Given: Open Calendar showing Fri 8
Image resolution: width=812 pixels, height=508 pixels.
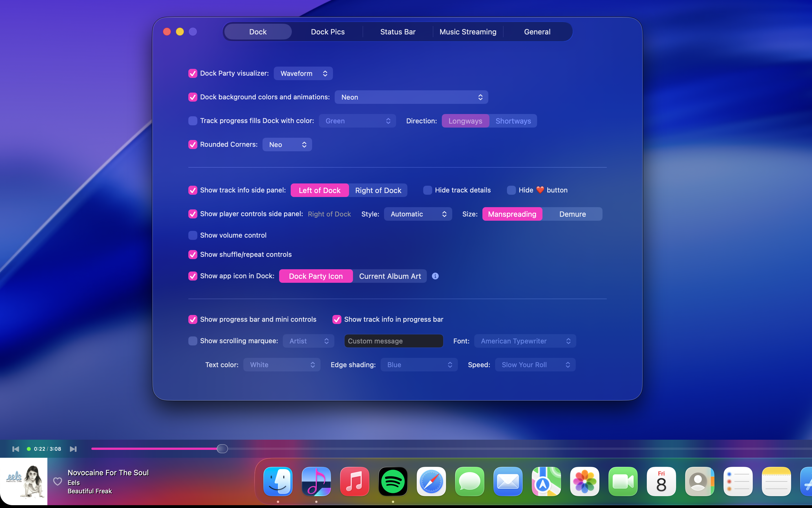Looking at the screenshot, I should pyautogui.click(x=661, y=481).
